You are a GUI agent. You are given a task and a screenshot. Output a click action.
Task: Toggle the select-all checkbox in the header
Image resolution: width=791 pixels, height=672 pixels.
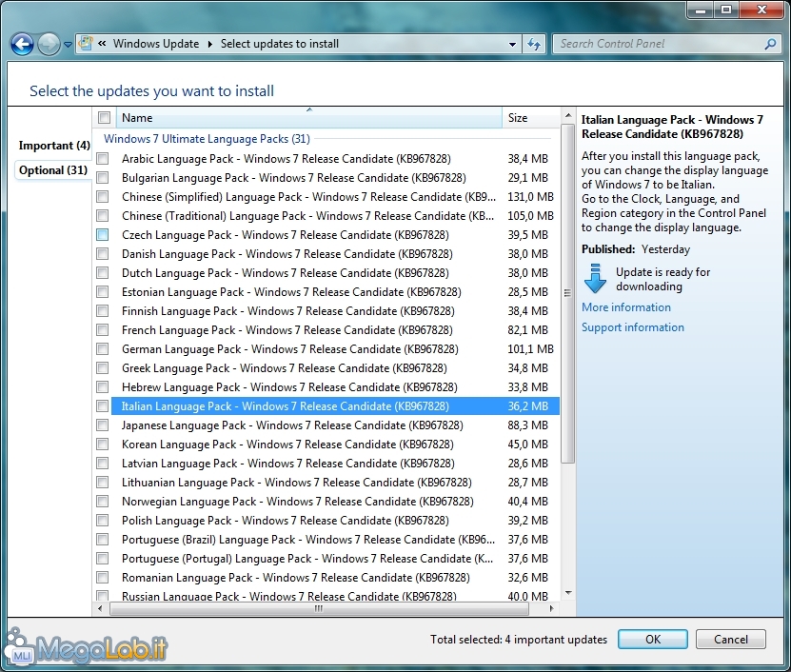click(105, 118)
